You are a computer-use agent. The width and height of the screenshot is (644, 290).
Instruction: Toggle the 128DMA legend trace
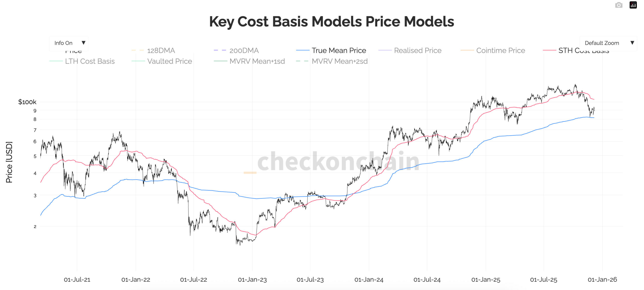pyautogui.click(x=161, y=51)
